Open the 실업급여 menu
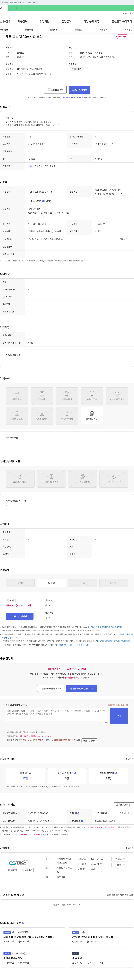The image size is (134, 980). [x=66, y=21]
